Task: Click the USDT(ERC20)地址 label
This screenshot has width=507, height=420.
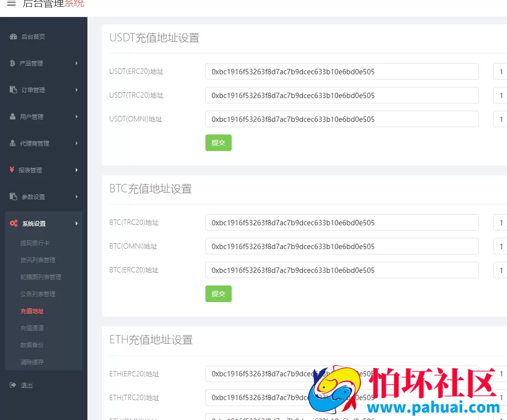Action: pos(136,71)
